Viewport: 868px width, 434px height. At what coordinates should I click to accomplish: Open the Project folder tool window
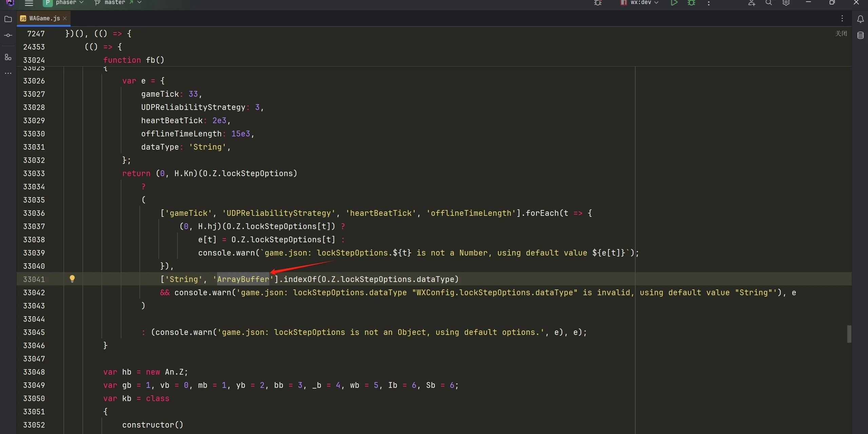point(8,19)
